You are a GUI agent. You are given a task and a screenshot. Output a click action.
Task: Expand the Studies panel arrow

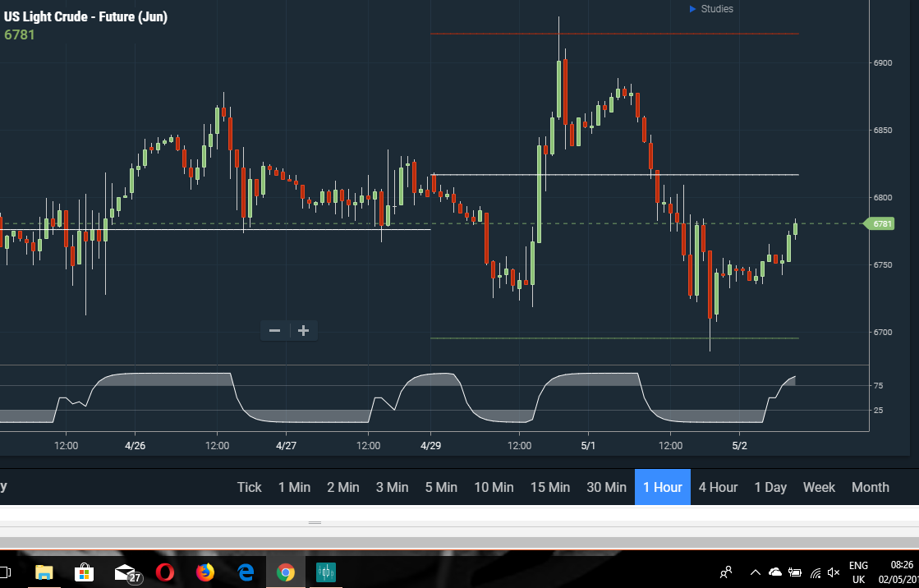(x=692, y=9)
